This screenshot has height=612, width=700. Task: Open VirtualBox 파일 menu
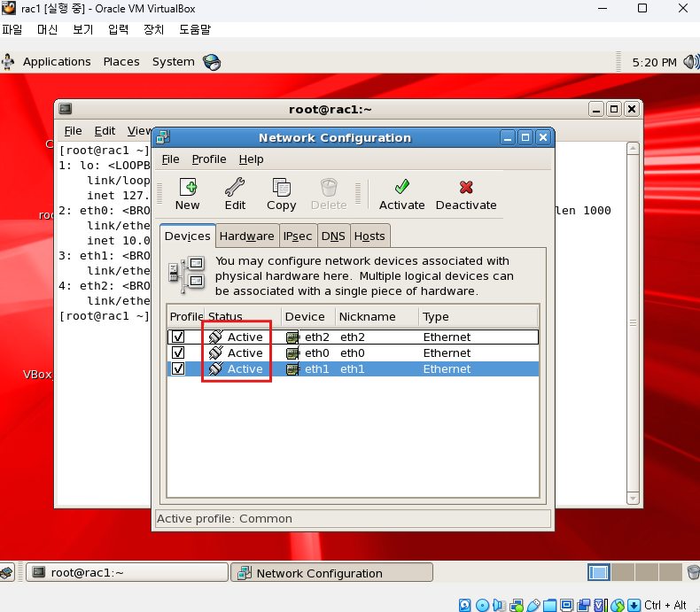(12, 29)
